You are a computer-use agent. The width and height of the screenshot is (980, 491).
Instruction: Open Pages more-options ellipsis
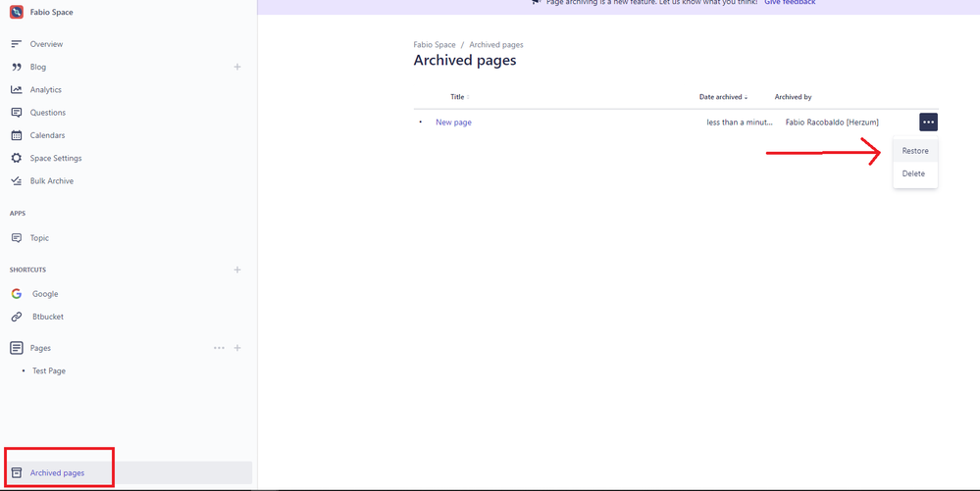tap(220, 348)
